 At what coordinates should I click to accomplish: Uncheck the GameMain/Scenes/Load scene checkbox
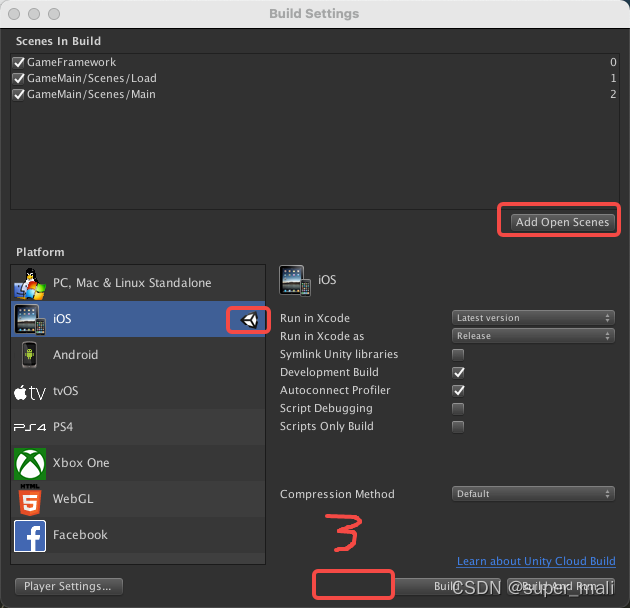(18, 78)
